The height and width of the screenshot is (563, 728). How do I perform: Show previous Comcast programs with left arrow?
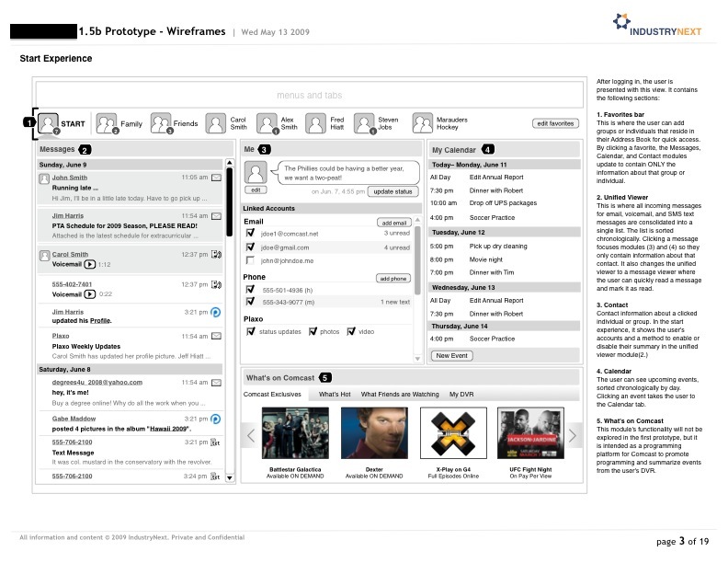tap(251, 436)
